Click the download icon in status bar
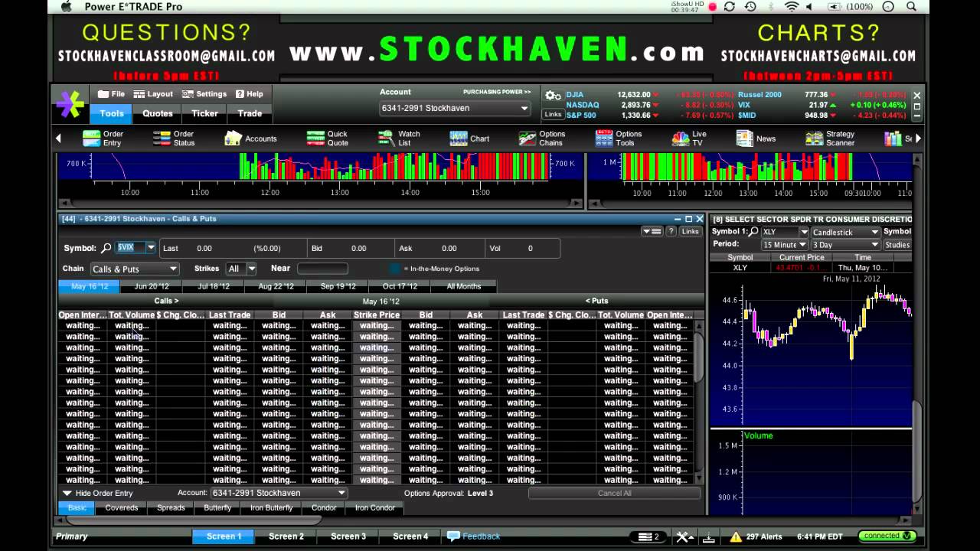 tap(708, 536)
